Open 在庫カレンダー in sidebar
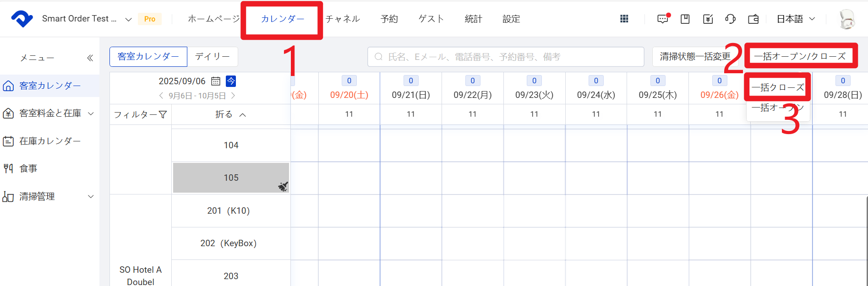868x286 pixels. [x=50, y=141]
